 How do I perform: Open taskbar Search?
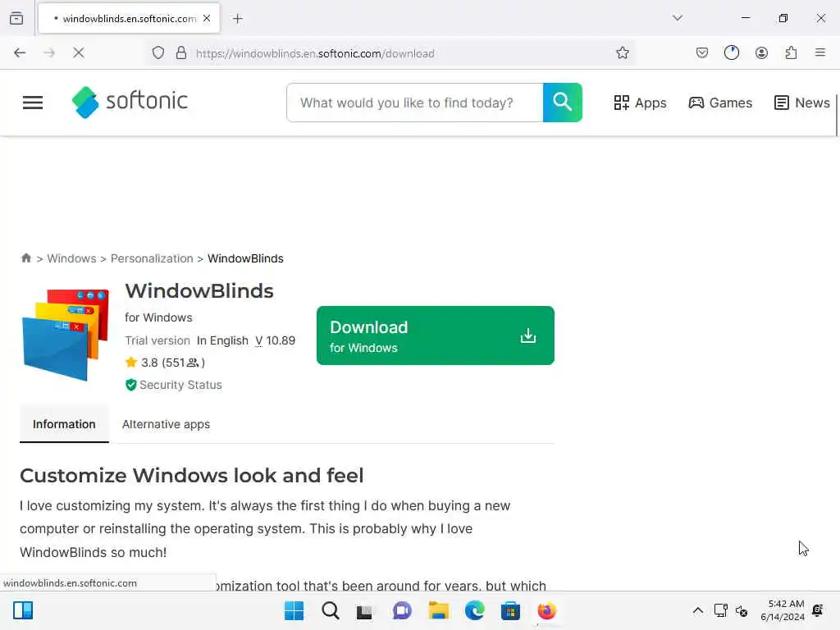point(331,610)
